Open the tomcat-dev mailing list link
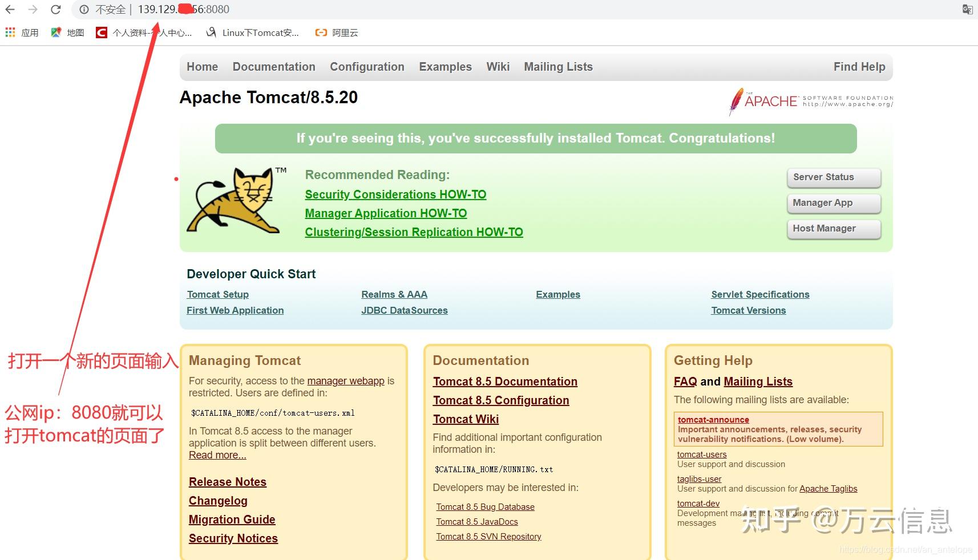 [x=698, y=504]
